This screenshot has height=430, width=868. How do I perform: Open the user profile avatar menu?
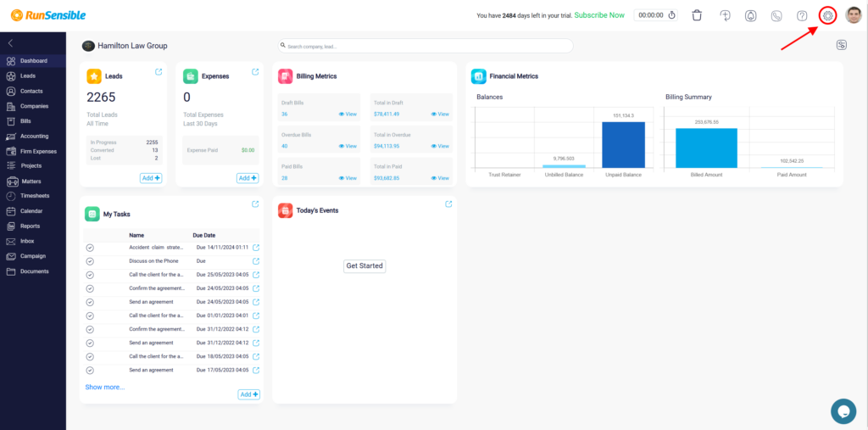854,15
